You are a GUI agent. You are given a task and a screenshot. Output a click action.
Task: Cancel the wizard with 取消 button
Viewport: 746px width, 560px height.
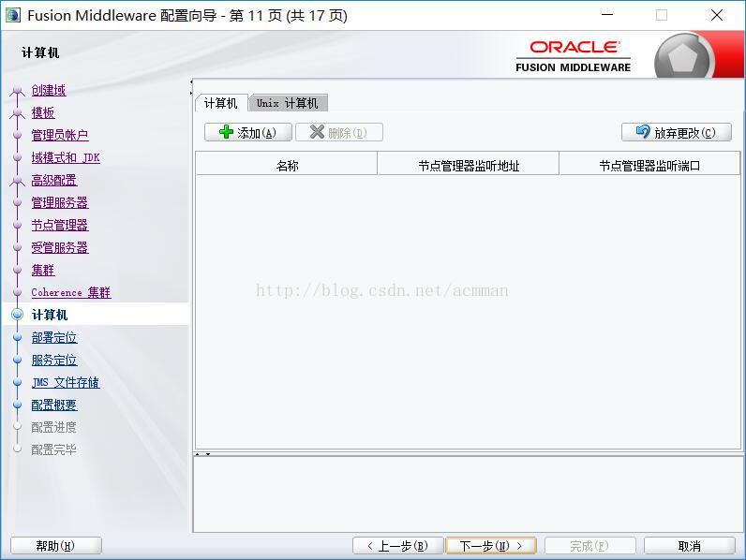[690, 546]
